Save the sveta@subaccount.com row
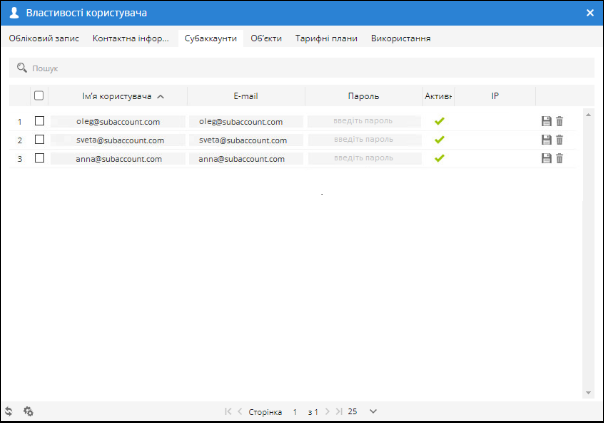 (546, 140)
